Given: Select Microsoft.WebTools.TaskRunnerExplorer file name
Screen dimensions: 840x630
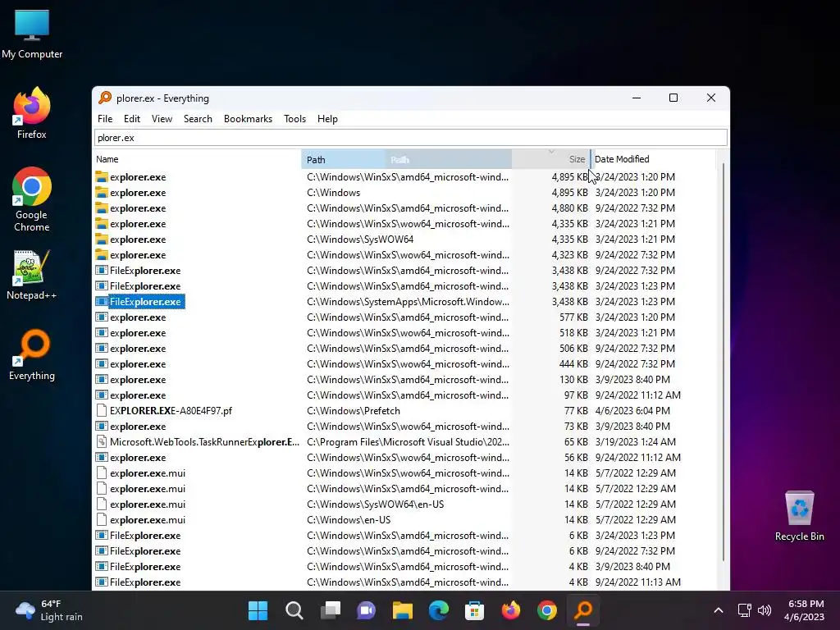Looking at the screenshot, I should click(x=204, y=442).
